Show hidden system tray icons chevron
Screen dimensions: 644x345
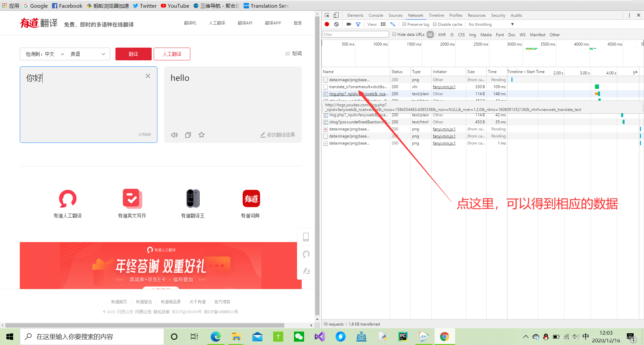tap(526, 337)
